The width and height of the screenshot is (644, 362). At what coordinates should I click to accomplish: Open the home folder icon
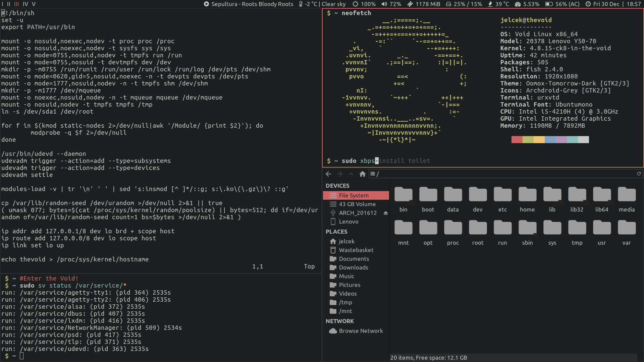click(527, 200)
